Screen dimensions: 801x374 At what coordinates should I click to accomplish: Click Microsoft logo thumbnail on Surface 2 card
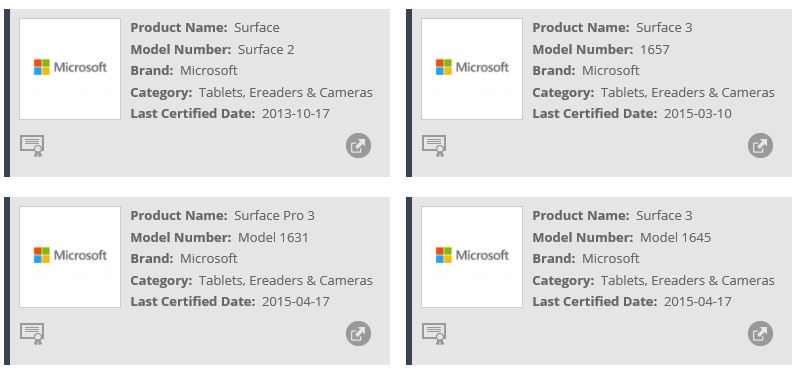coord(70,69)
